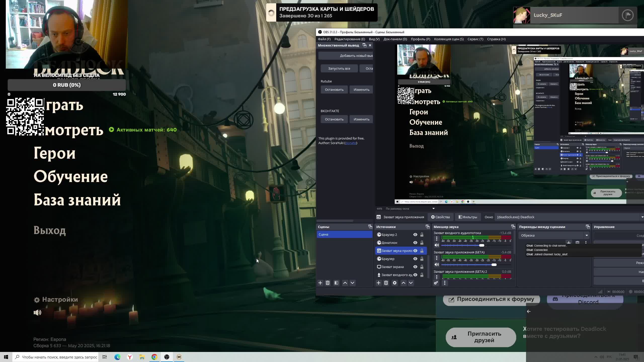Add a new scene with the plus icon
This screenshot has width=644, height=362.
pyautogui.click(x=320, y=283)
